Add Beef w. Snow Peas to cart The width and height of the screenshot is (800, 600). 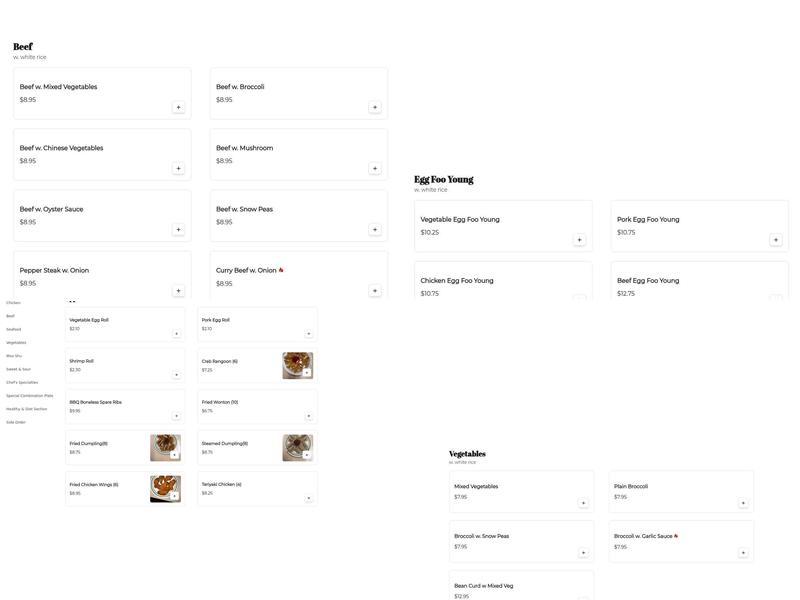(375, 230)
